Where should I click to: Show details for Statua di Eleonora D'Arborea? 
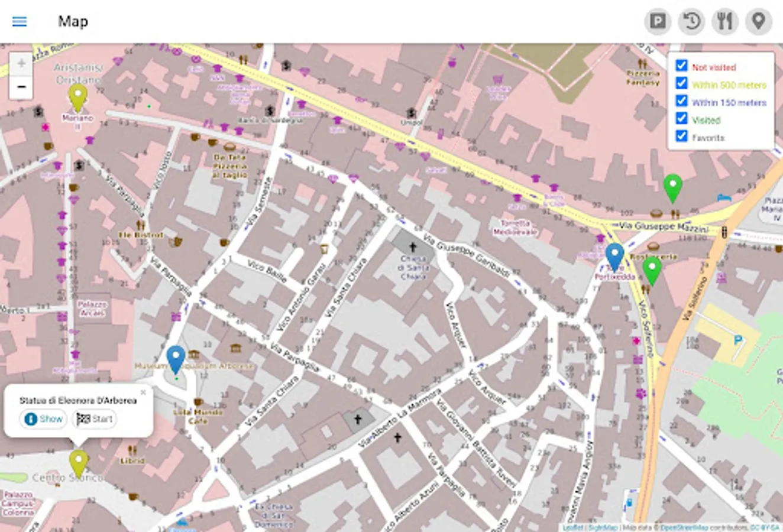(x=43, y=419)
